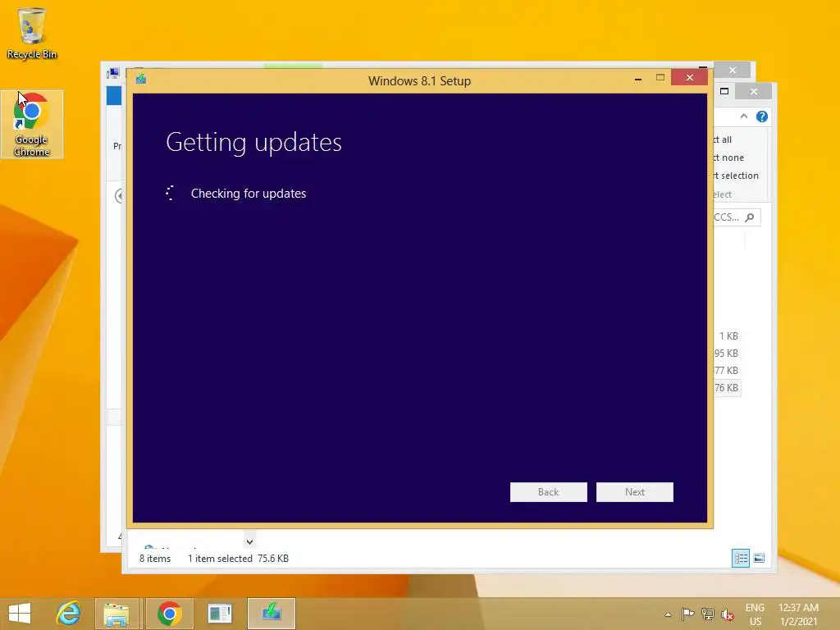Collapse the File Explorer ribbon chevron
840x630 pixels.
point(743,116)
